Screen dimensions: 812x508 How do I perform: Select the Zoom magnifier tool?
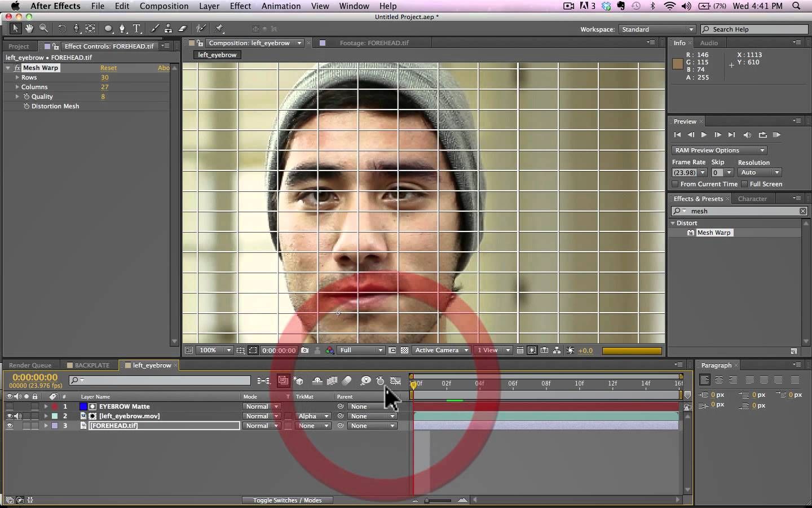point(43,28)
